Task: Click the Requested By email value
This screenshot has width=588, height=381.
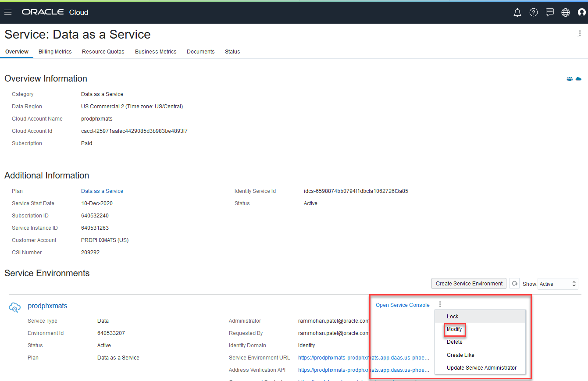Action: coord(334,333)
